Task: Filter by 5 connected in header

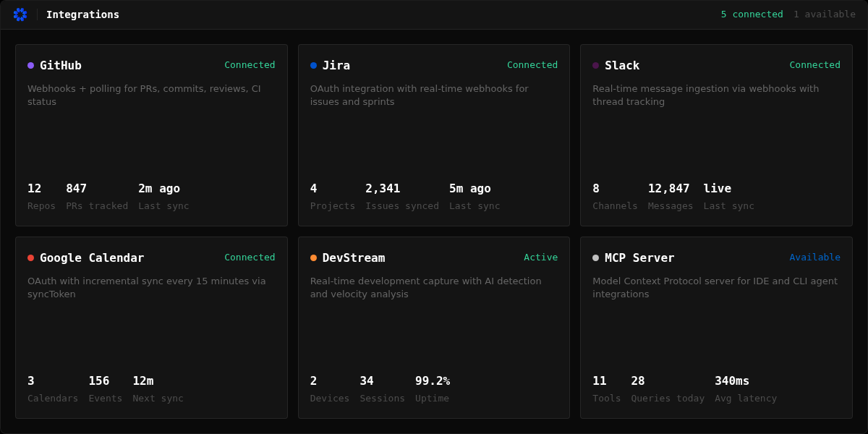Action: click(x=752, y=14)
